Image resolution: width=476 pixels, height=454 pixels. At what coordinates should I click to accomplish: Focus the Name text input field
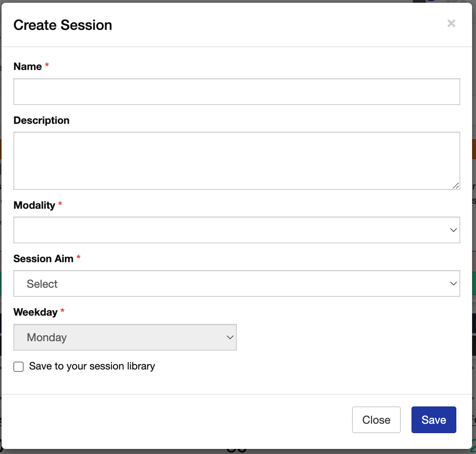[x=236, y=92]
